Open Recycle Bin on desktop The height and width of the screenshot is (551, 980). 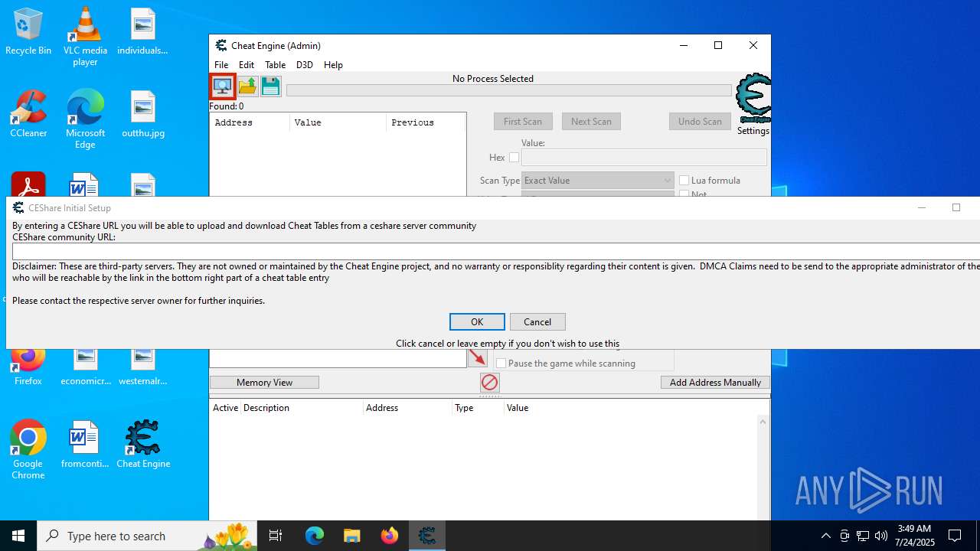tap(28, 31)
